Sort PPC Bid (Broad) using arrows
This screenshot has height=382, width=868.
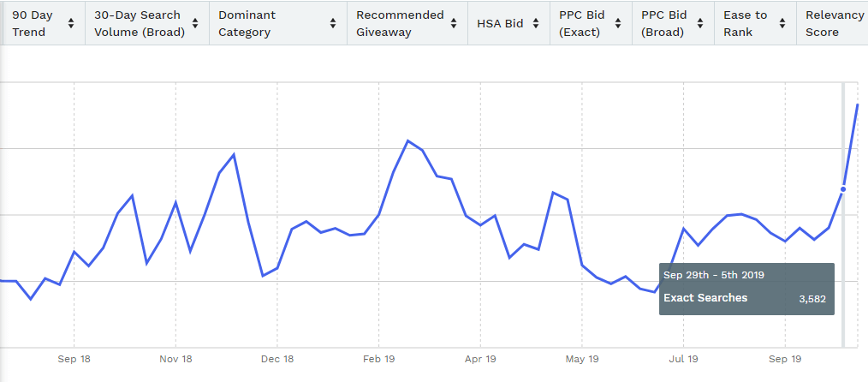point(700,23)
